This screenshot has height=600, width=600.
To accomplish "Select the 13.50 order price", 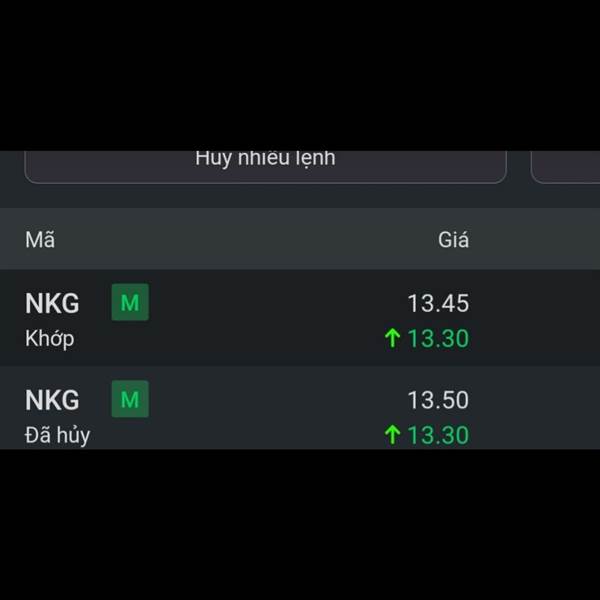I will pyautogui.click(x=438, y=400).
